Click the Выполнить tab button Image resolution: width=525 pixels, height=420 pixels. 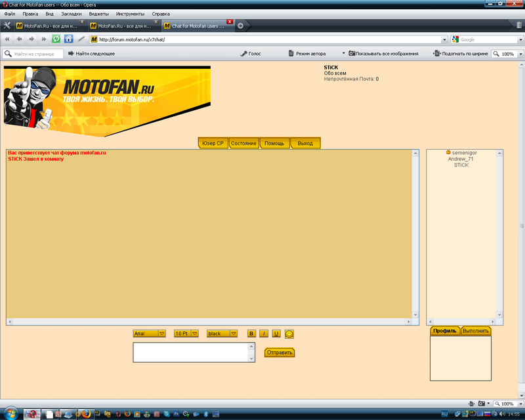[476, 331]
